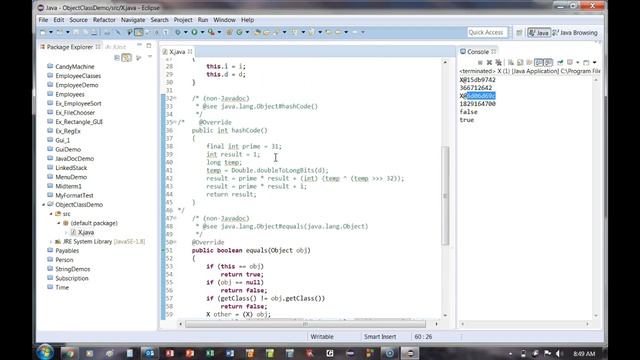The image size is (640, 360).
Task: Click the Remove Launch X icon in Console
Action: point(489,62)
